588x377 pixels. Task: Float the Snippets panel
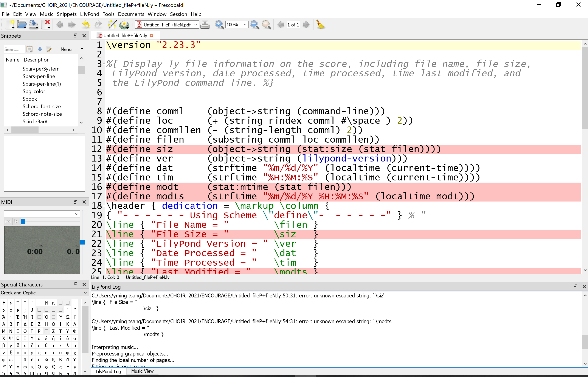[75, 36]
